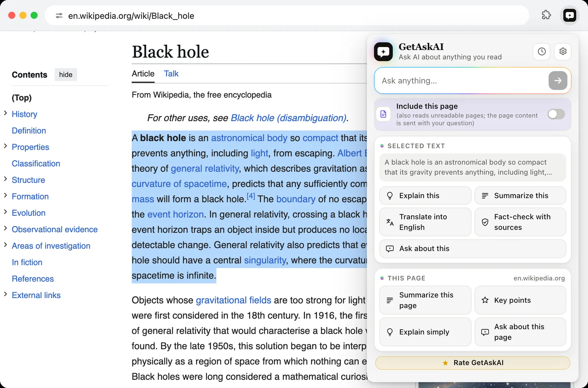The image size is (588, 388).
Task: Click the GetAskAI extension icon in toolbar
Action: coord(570,15)
